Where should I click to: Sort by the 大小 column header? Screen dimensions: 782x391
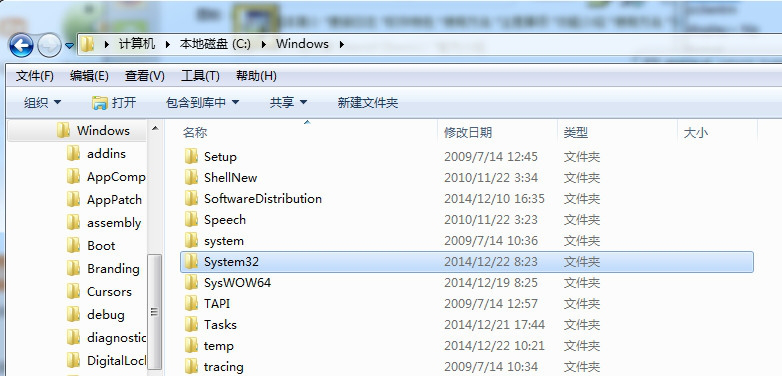tap(695, 133)
